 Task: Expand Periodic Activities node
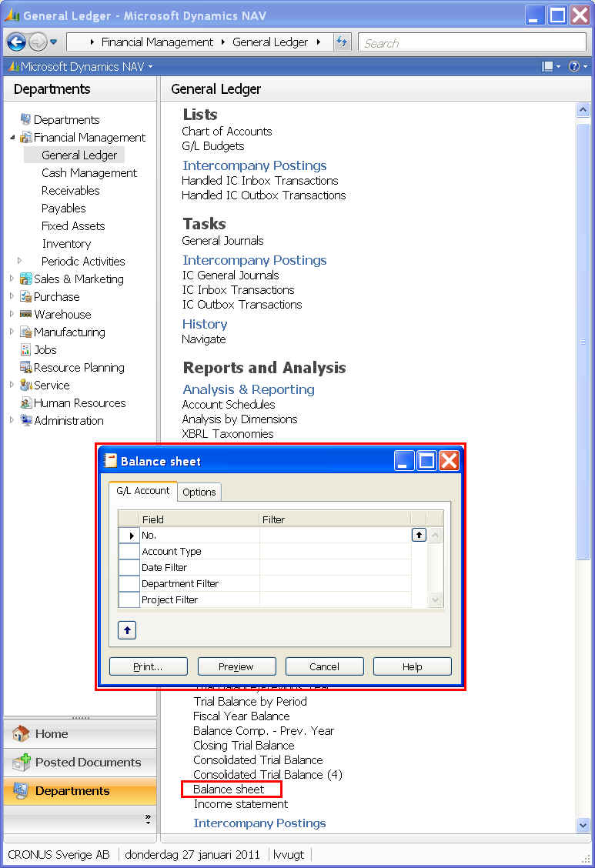[x=20, y=261]
